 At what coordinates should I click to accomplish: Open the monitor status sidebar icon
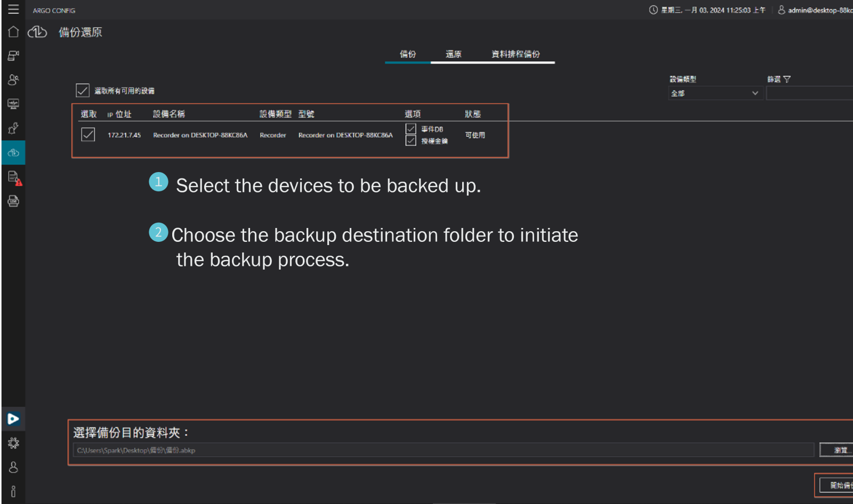tap(13, 104)
